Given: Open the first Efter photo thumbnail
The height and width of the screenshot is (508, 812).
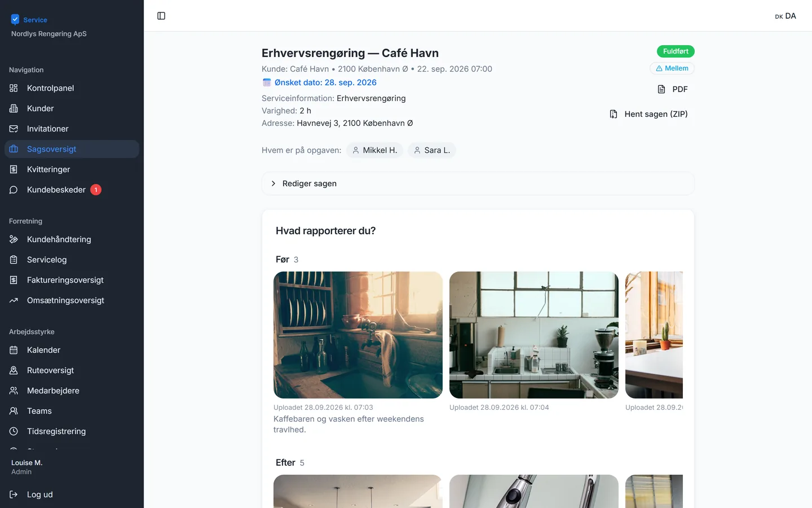Looking at the screenshot, I should (x=358, y=491).
